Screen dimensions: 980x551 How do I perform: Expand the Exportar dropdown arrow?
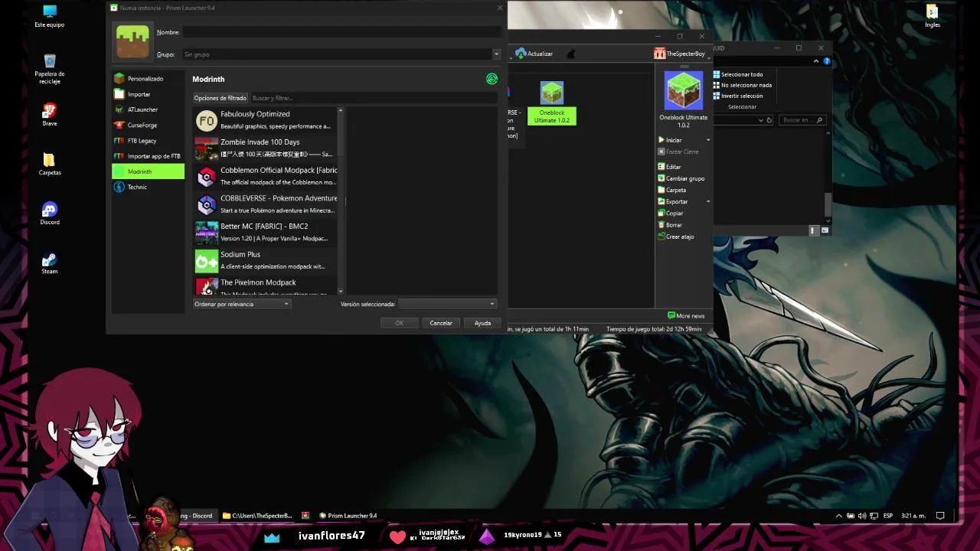(707, 201)
